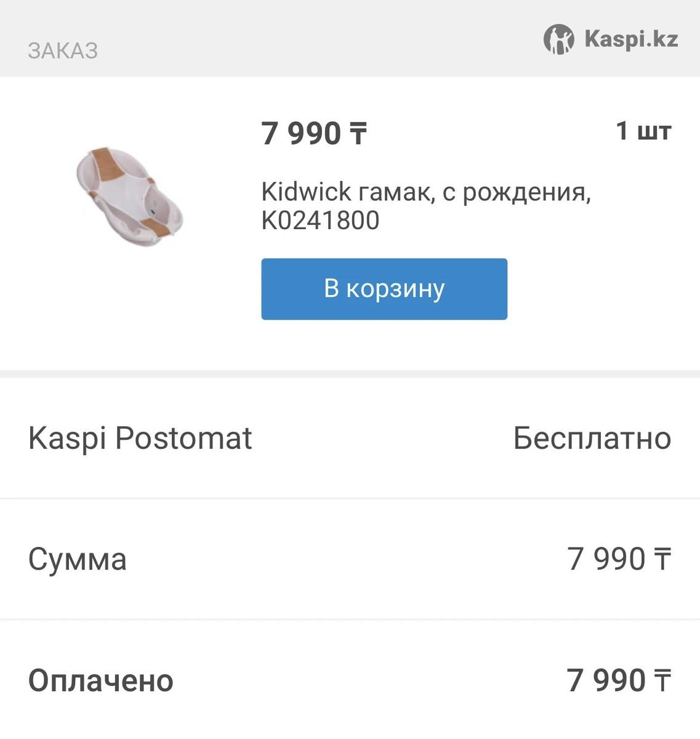Click the bold "Оплачено" label

[x=101, y=680]
